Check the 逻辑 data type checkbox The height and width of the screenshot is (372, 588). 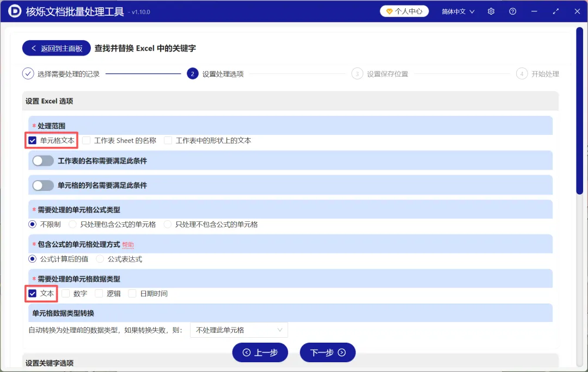[99, 293]
